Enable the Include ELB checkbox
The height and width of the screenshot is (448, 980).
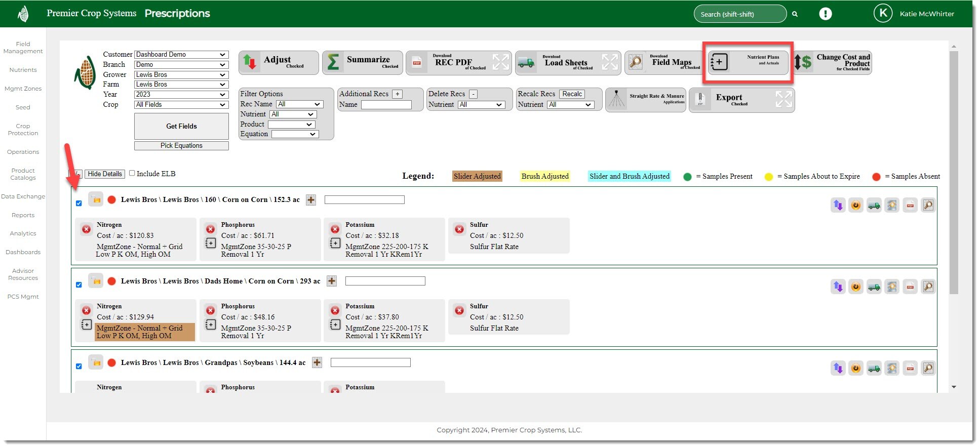tap(132, 173)
